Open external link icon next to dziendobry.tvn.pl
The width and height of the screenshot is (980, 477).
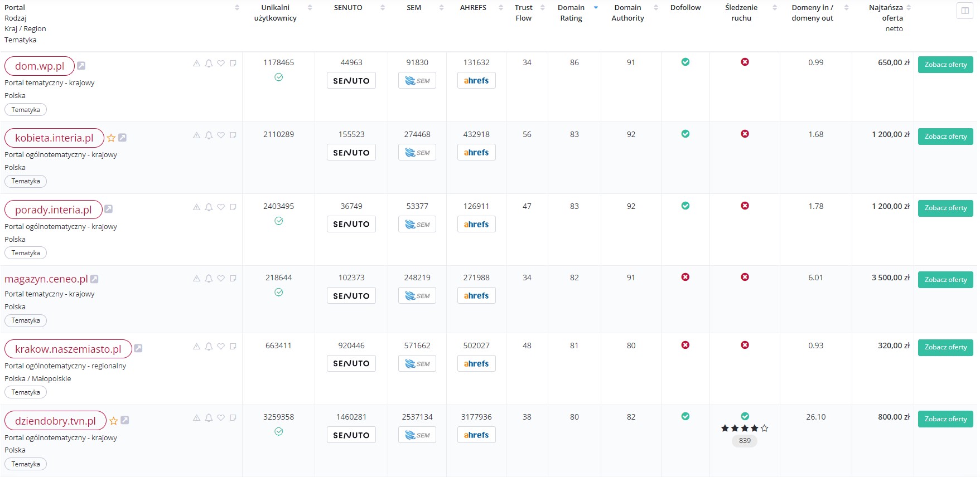[x=125, y=420]
